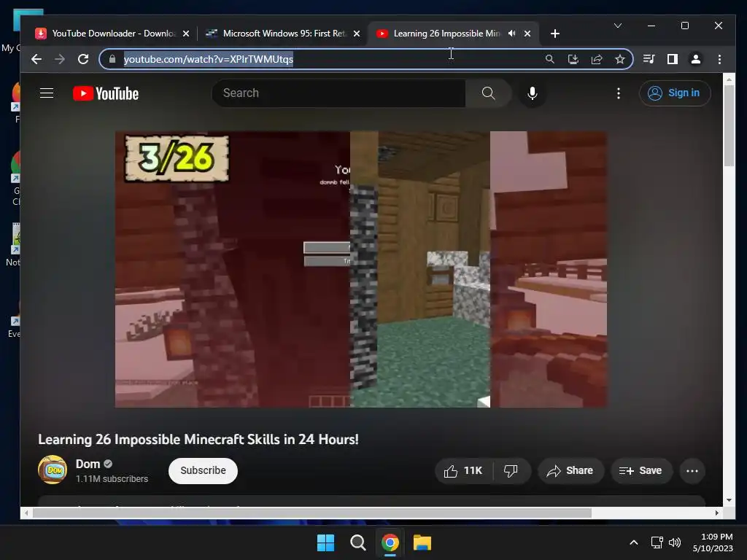Open the tab search chevron
This screenshot has width=747, height=560.
click(x=618, y=26)
